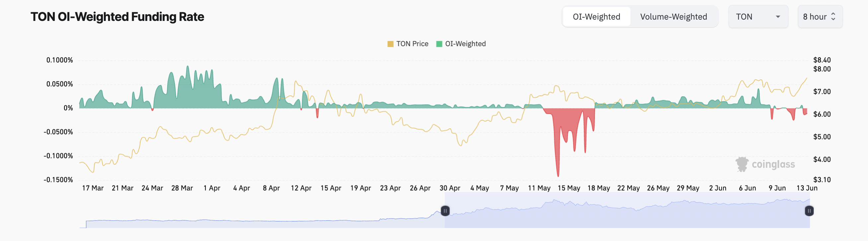This screenshot has height=241, width=868.
Task: Click the TON OI-Weighted Funding Rate title
Action: tap(117, 17)
